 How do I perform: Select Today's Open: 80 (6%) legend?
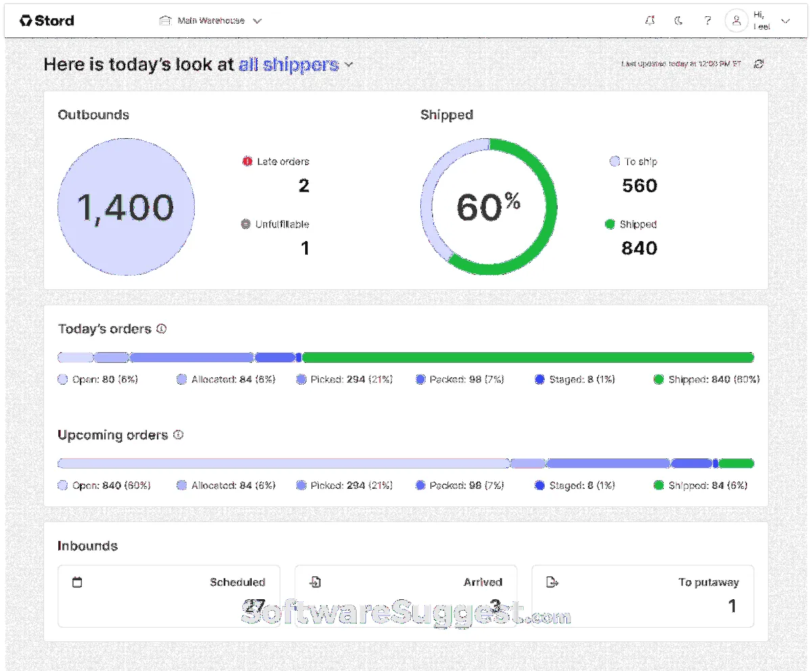pos(98,380)
